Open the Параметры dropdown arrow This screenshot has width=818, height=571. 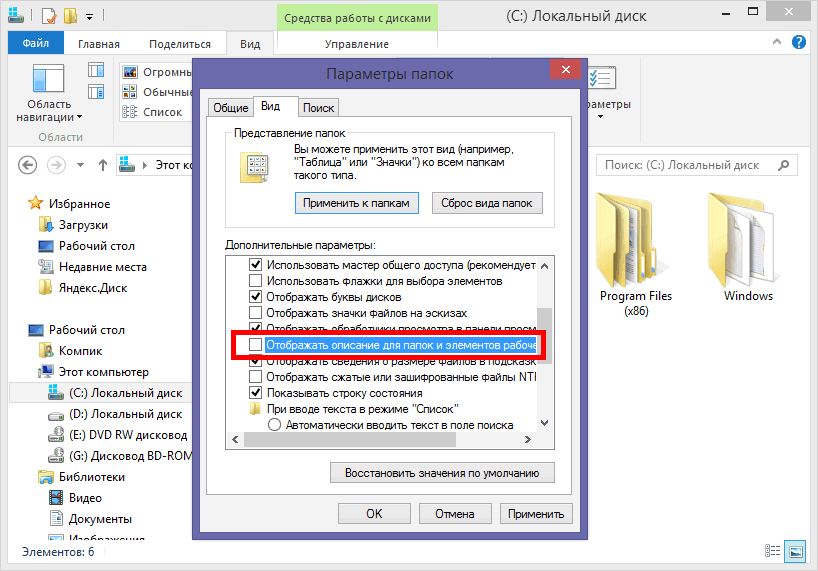(x=600, y=116)
